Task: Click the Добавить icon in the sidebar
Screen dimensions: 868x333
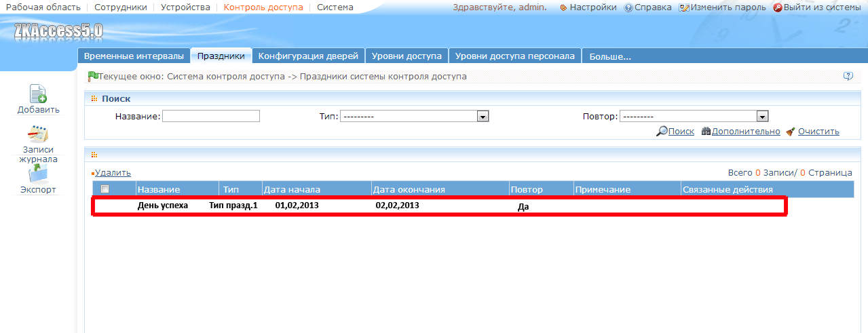Action: pos(38,94)
